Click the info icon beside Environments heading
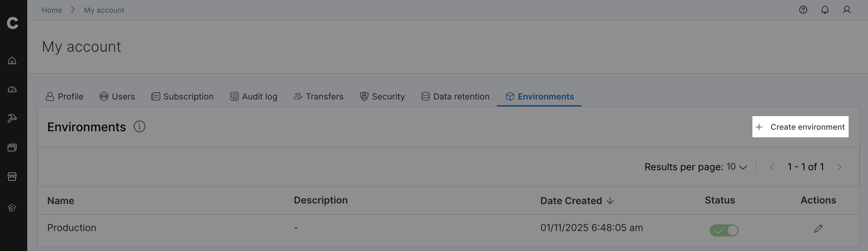This screenshot has height=251, width=868. click(x=140, y=127)
